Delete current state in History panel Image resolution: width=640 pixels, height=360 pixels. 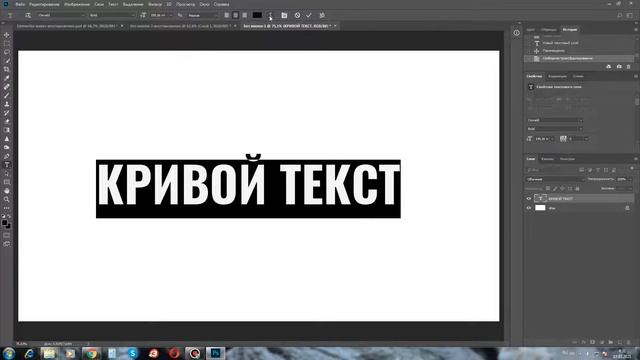point(629,67)
